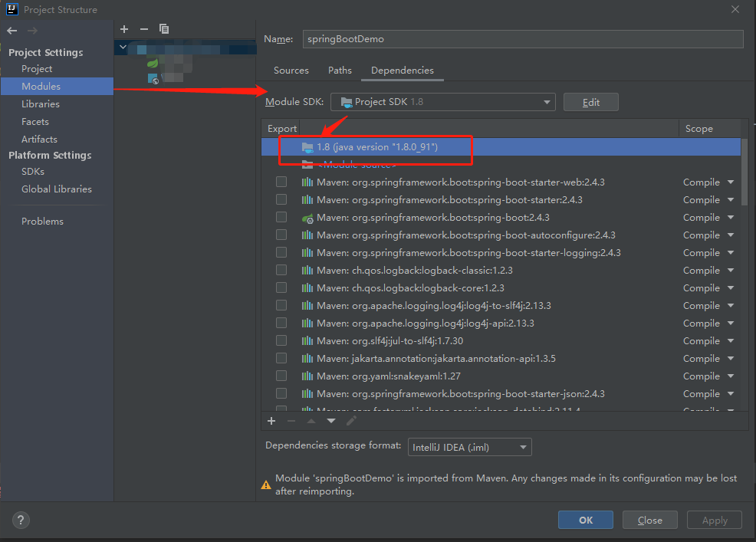The width and height of the screenshot is (756, 542).
Task: Click the Export column header
Action: pyautogui.click(x=282, y=129)
